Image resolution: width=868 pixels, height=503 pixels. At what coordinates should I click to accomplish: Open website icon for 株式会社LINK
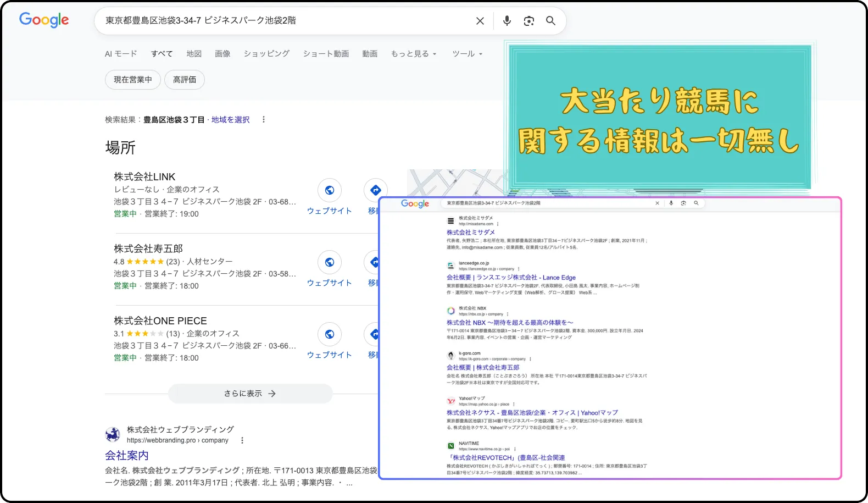coord(330,190)
